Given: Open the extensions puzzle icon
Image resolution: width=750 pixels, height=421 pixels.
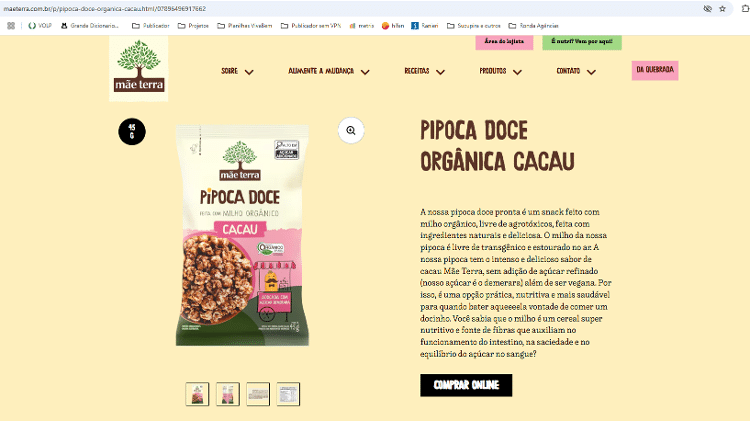Looking at the screenshot, I should coord(745,9).
